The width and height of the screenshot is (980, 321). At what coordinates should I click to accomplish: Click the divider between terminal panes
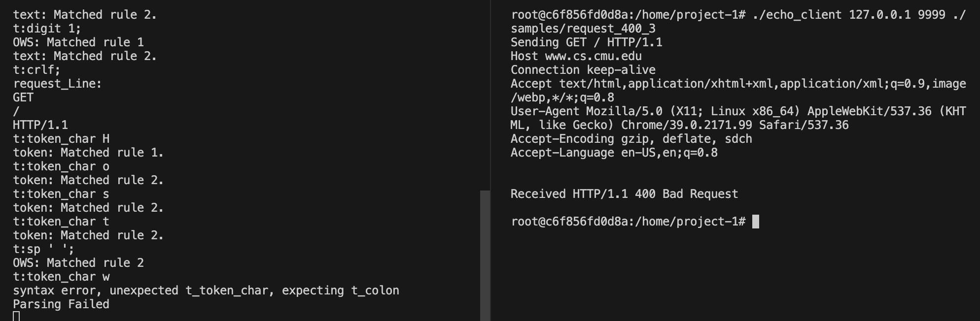click(490, 160)
